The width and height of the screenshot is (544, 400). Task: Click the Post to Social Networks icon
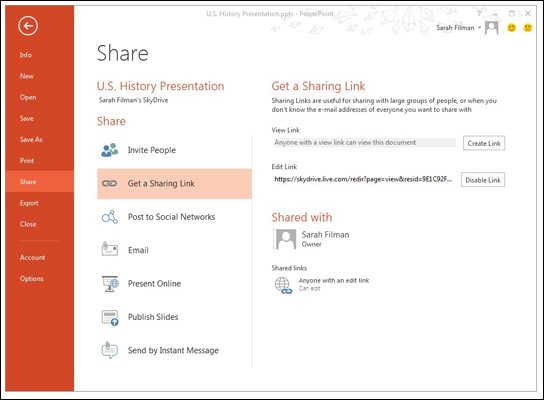pos(110,217)
